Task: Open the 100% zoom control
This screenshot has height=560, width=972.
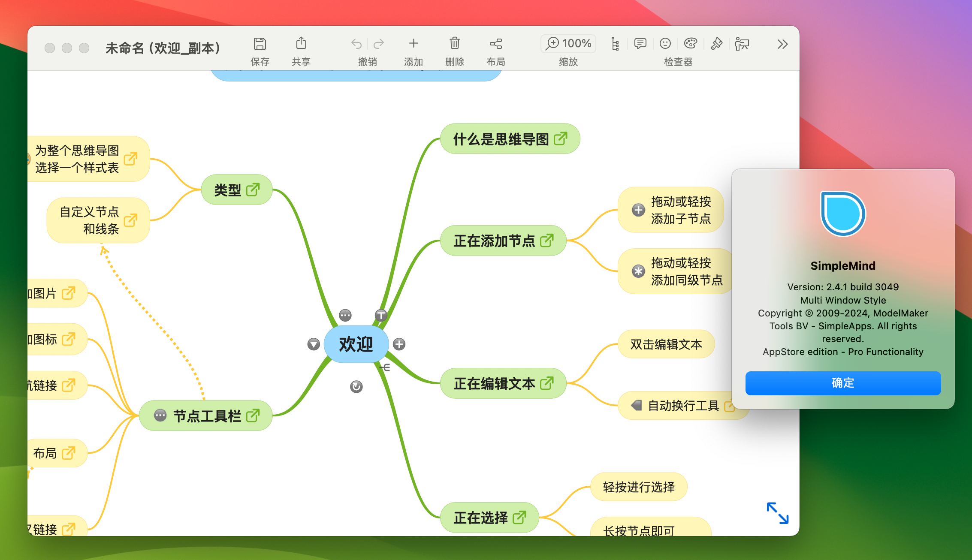Action: tap(568, 44)
